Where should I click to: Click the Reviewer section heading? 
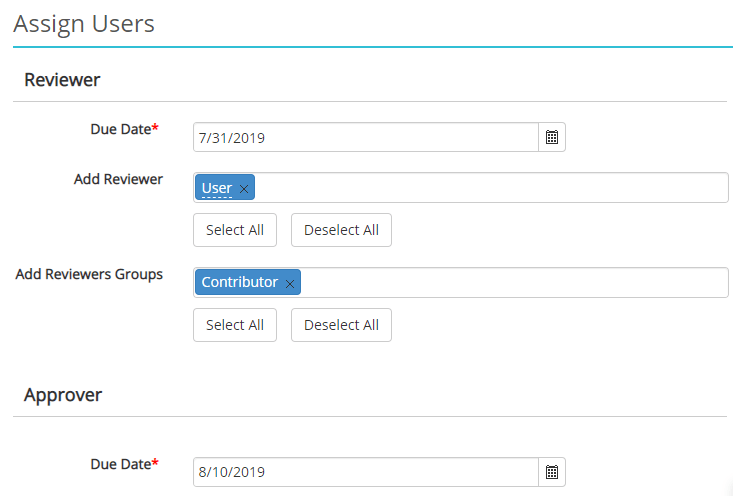point(62,80)
